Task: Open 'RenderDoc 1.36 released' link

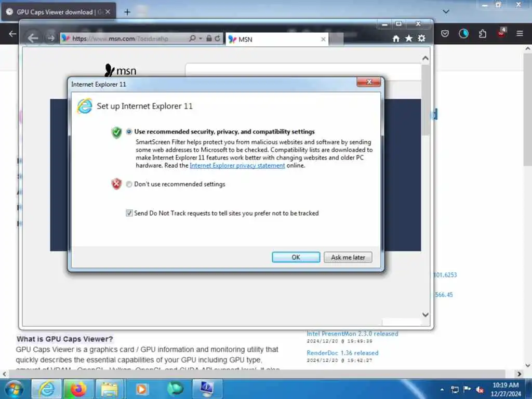Action: [x=342, y=353]
